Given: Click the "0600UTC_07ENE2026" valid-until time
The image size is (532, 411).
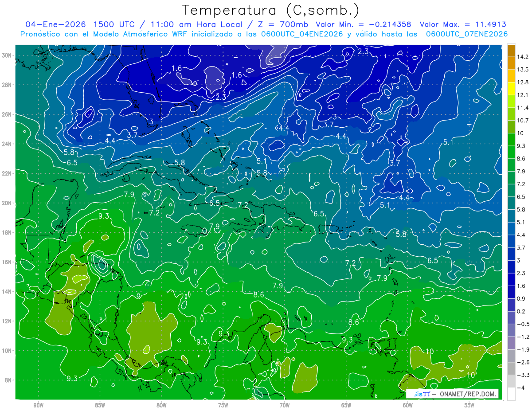Looking at the screenshot, I should [467, 34].
